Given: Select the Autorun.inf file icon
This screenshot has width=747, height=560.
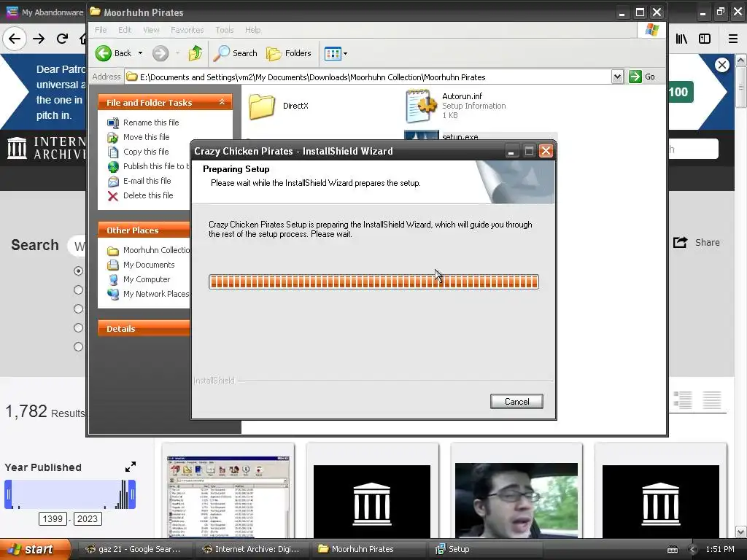Looking at the screenshot, I should [421, 106].
